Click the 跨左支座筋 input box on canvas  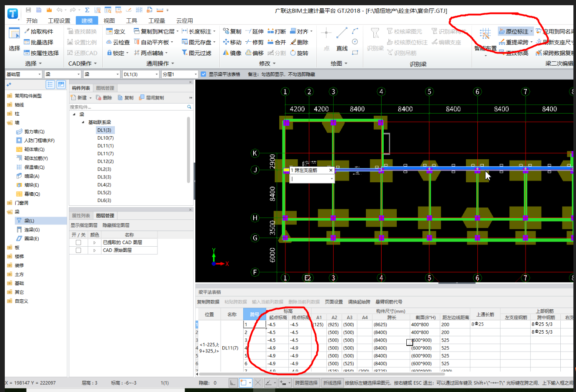click(x=312, y=178)
